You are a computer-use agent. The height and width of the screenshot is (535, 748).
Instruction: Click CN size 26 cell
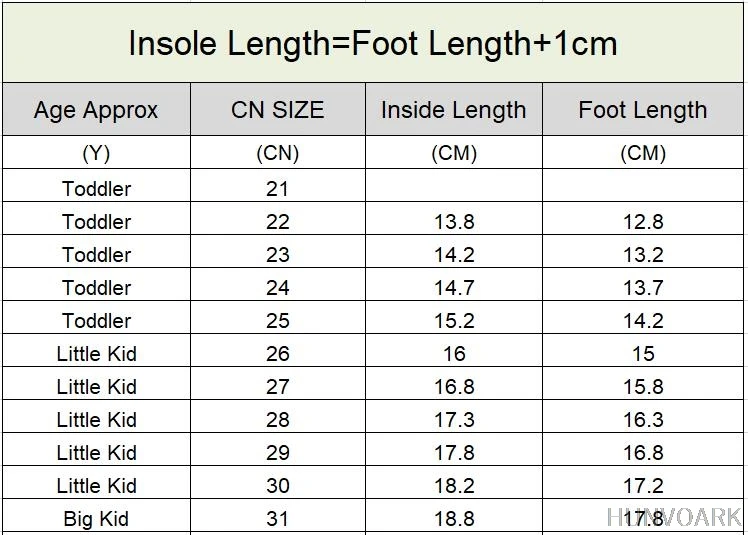[x=277, y=353]
